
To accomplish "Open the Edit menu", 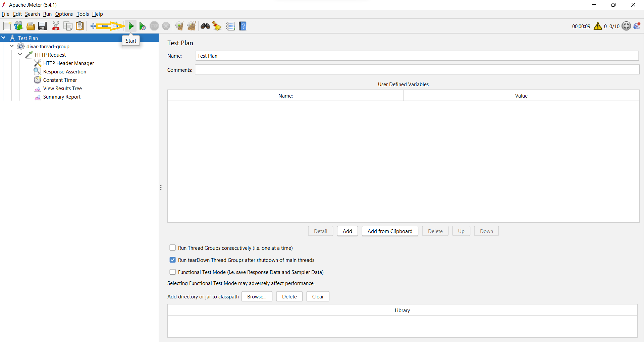I will pyautogui.click(x=17, y=14).
